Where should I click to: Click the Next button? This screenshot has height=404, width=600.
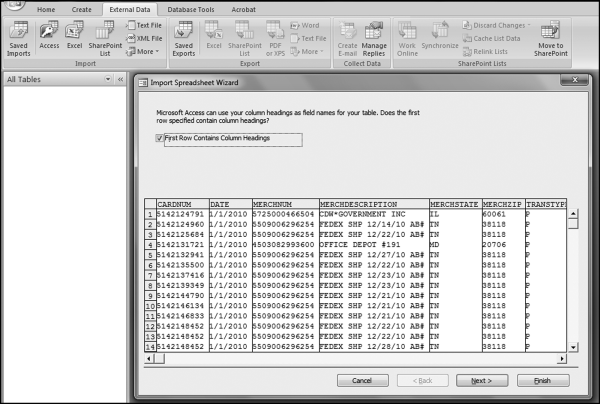[x=482, y=381]
